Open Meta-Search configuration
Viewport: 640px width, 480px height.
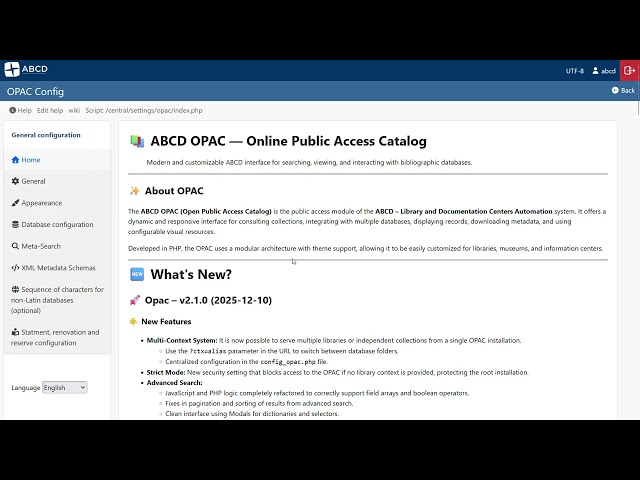(57, 246)
